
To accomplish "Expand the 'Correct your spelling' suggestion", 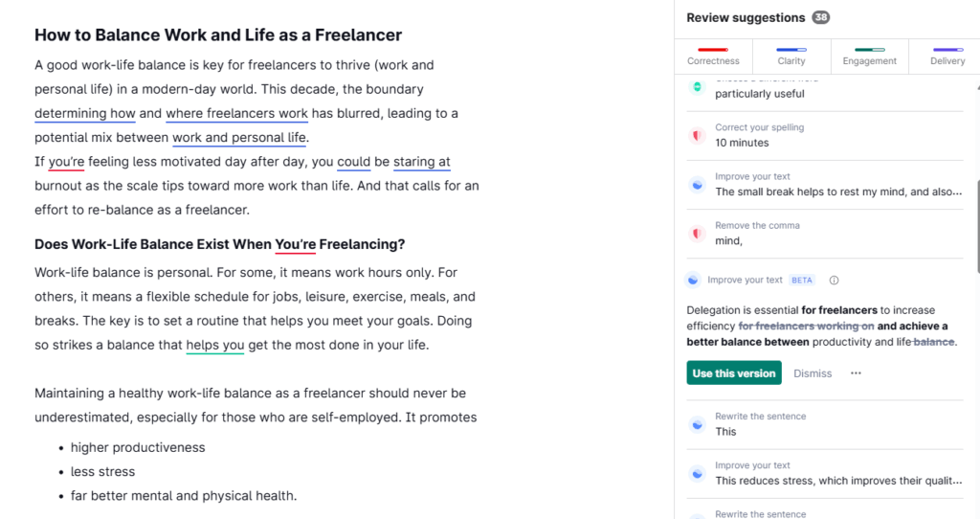I will point(825,135).
